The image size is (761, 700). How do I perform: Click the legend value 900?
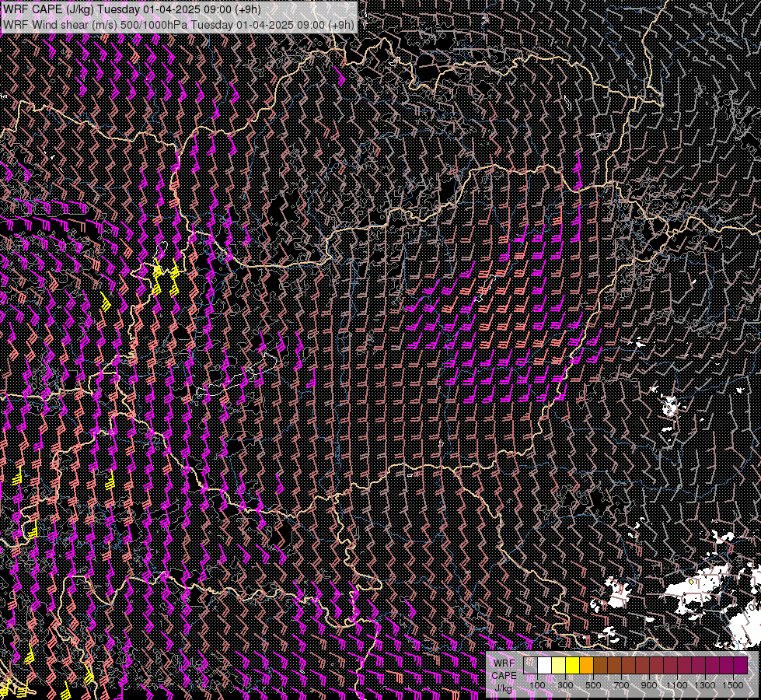(x=649, y=685)
